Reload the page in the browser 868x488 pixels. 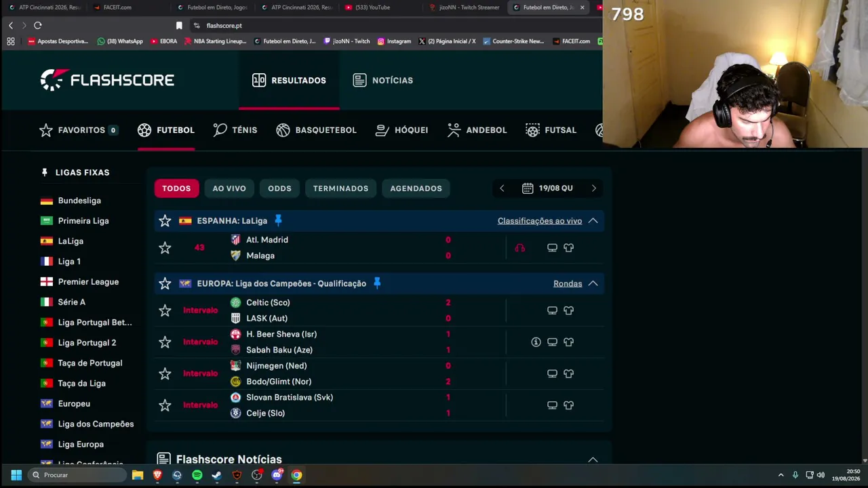pyautogui.click(x=38, y=26)
